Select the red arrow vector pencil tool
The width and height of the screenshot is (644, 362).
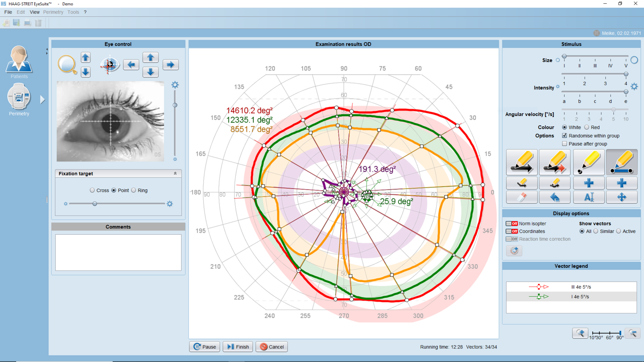click(x=554, y=162)
